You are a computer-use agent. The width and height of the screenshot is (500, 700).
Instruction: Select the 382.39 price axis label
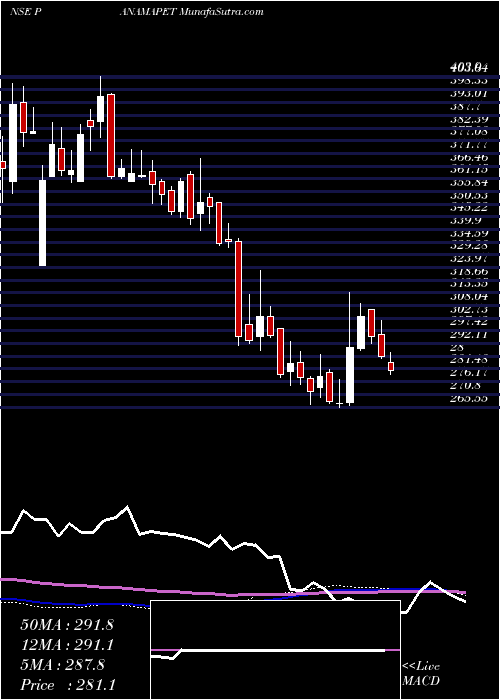click(x=469, y=119)
